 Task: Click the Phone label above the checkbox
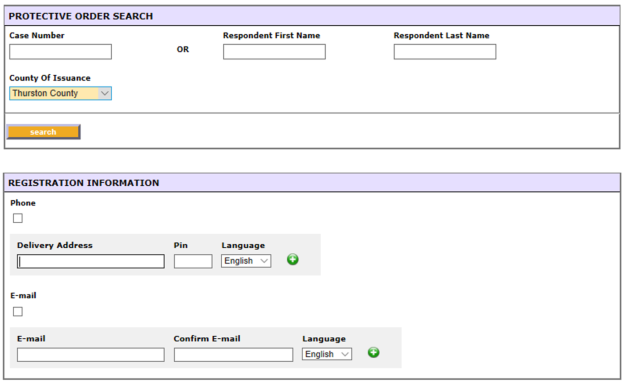click(23, 203)
